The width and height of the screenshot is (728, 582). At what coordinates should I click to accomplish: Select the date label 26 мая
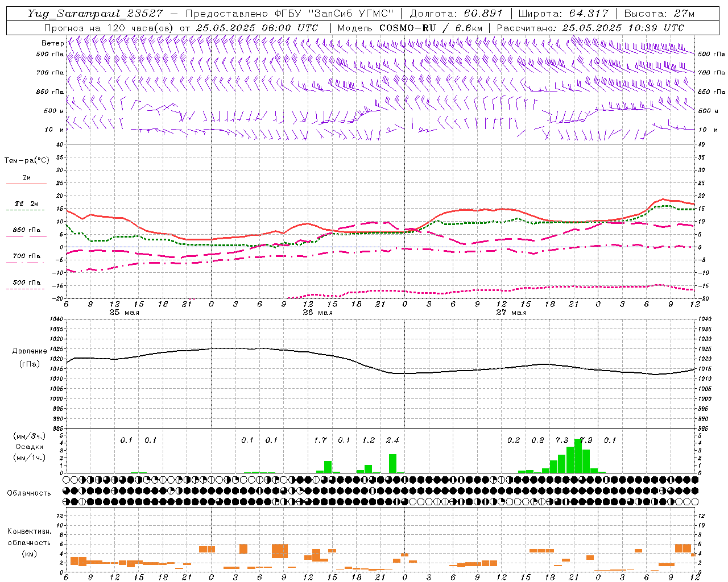coord(317,313)
